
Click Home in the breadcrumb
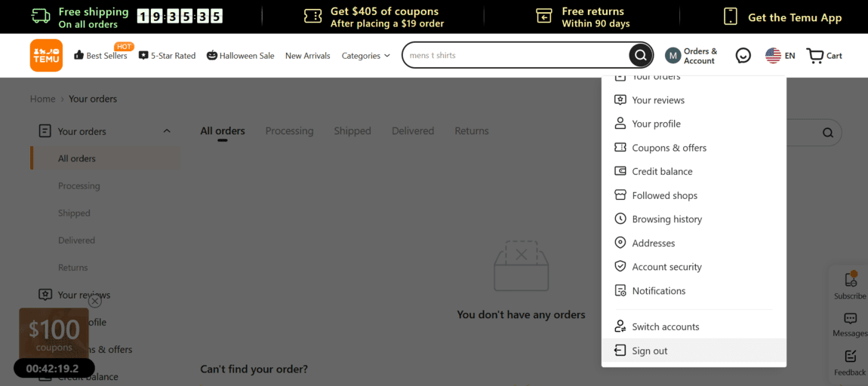tap(42, 99)
